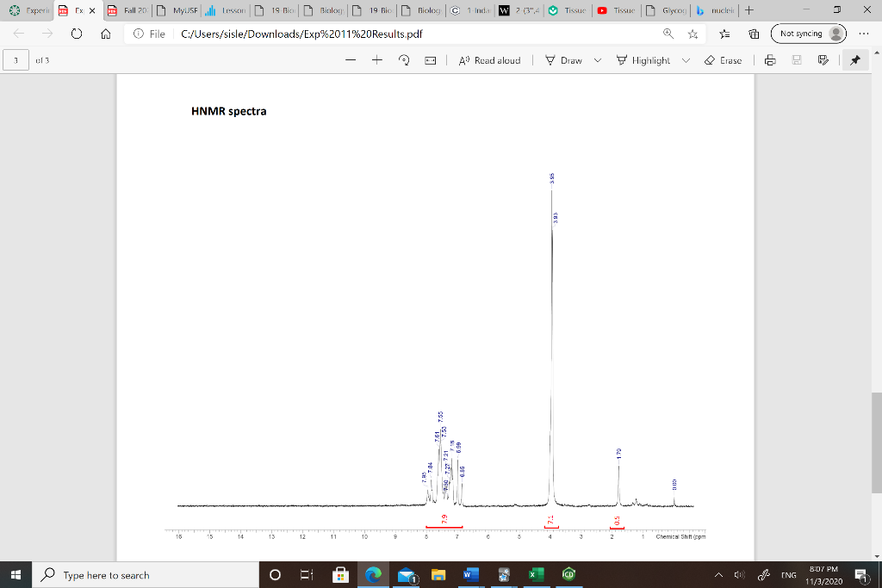The width and height of the screenshot is (882, 588).
Task: Switch to the nuclei Bing tab
Action: coord(716,10)
